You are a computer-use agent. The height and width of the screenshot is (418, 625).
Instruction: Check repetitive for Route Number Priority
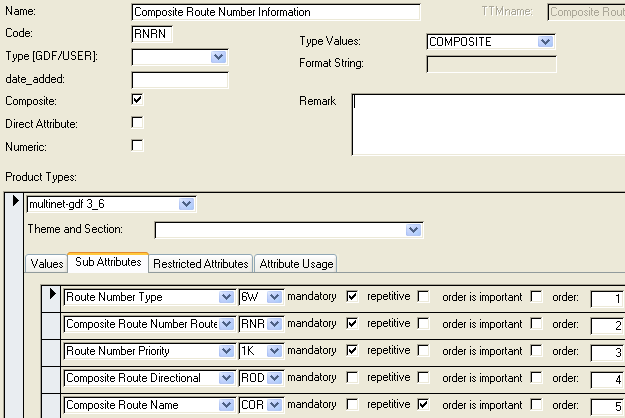pyautogui.click(x=423, y=350)
